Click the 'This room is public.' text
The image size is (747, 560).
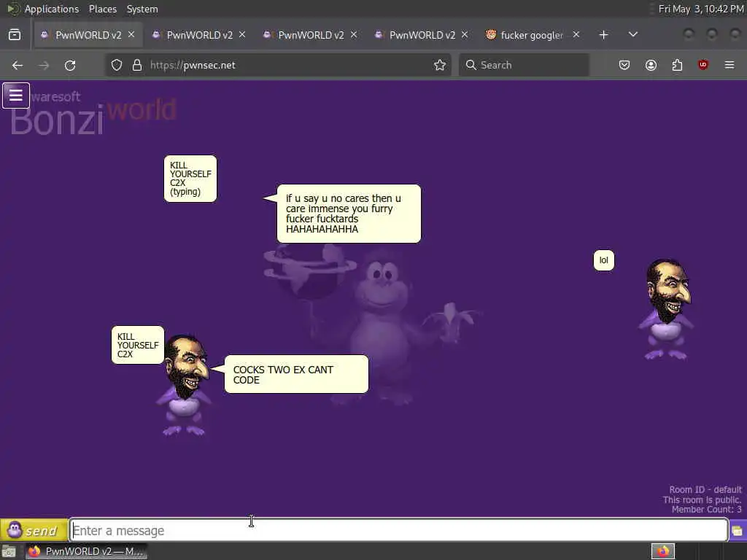(x=703, y=499)
